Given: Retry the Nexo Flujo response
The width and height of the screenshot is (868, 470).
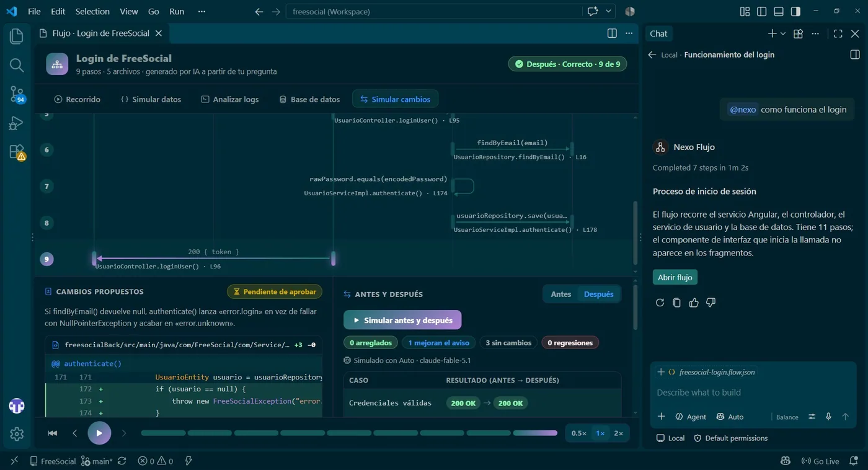Looking at the screenshot, I should [660, 303].
